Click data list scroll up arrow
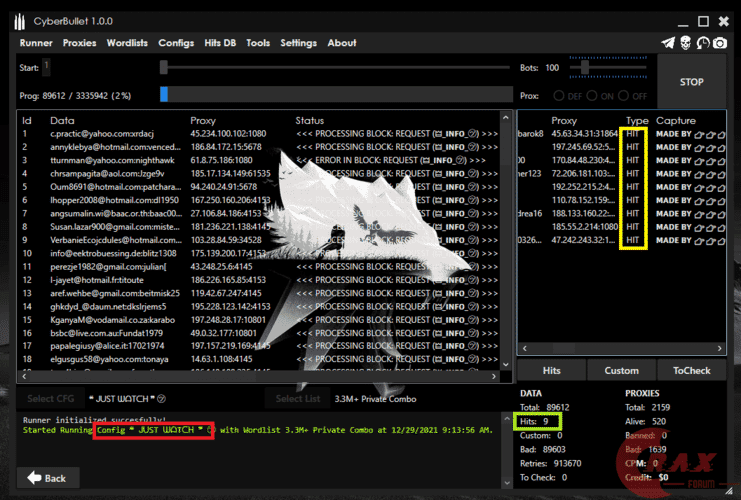 point(506,117)
